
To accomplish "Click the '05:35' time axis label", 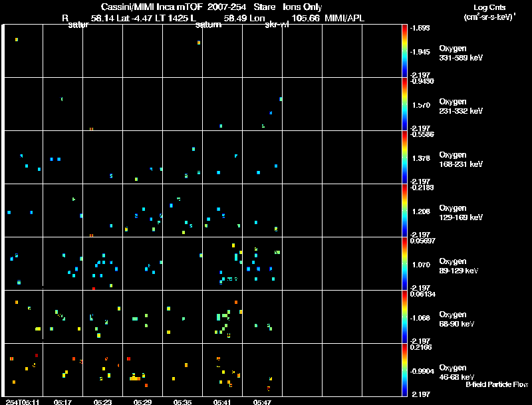I will (x=182, y=402).
